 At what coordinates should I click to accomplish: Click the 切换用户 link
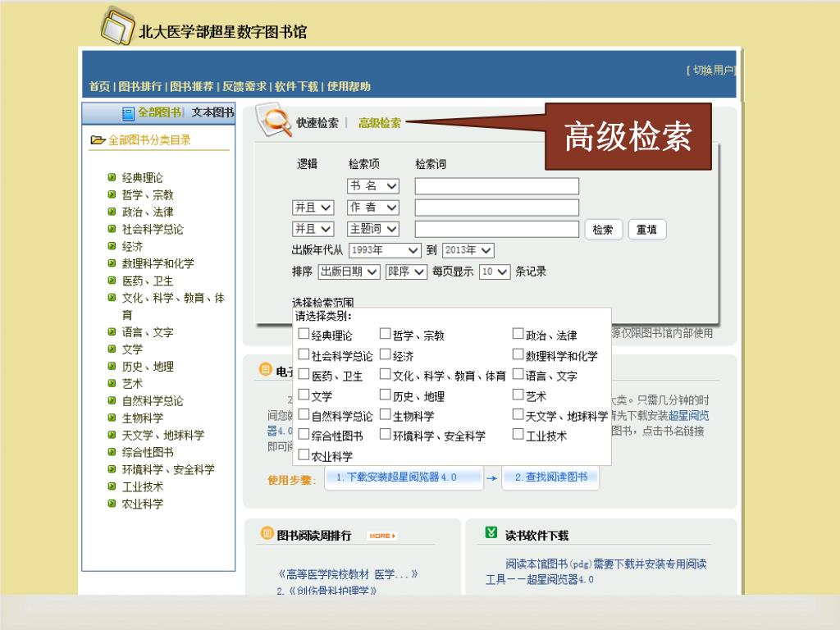click(711, 71)
